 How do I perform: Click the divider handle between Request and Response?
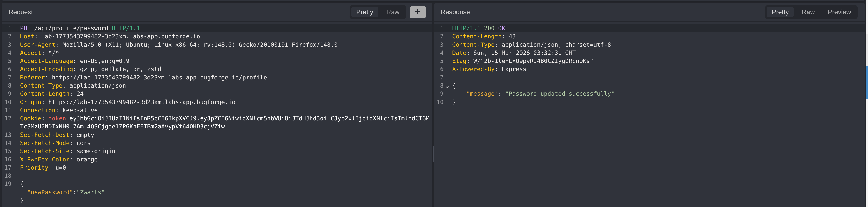[x=433, y=154]
